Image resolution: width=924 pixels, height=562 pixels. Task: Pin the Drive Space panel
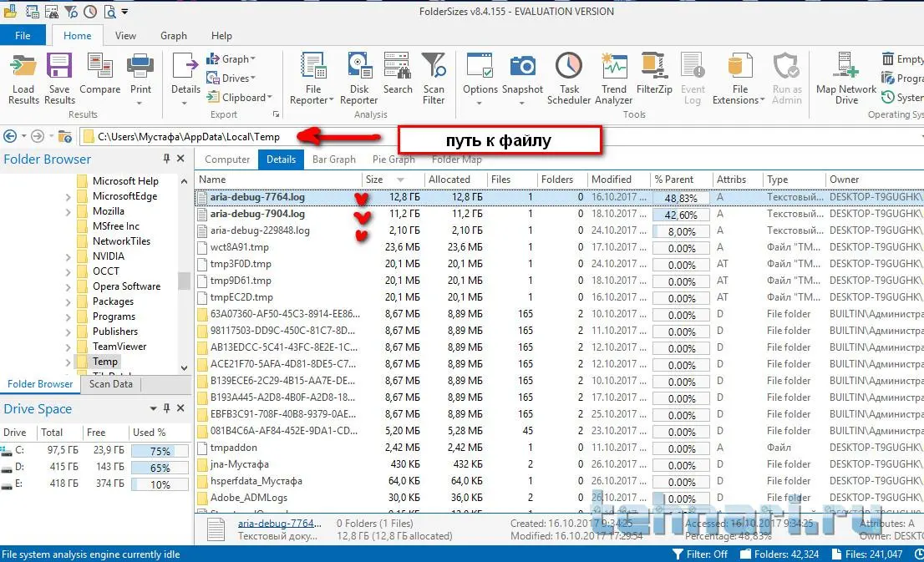tap(167, 408)
